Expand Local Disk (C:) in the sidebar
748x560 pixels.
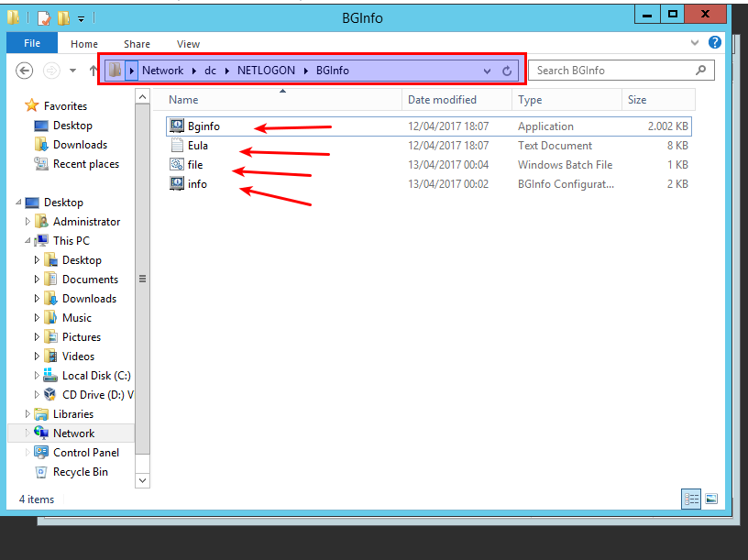coord(35,375)
